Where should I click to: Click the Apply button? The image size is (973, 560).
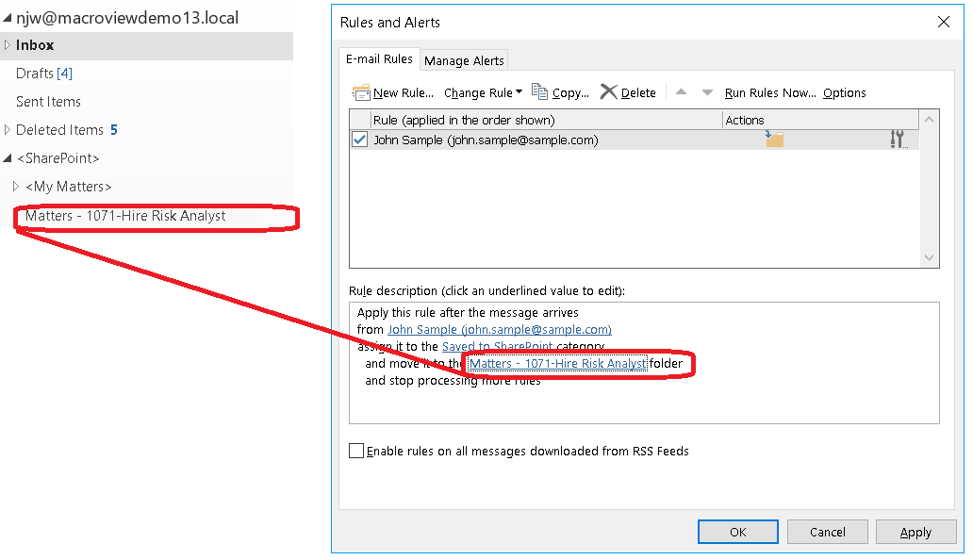[x=915, y=532]
